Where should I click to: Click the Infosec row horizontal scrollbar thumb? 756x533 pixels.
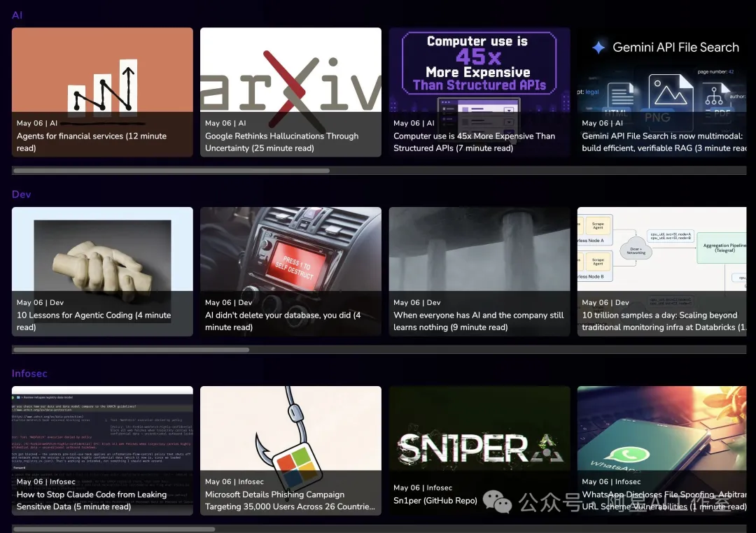click(x=114, y=529)
